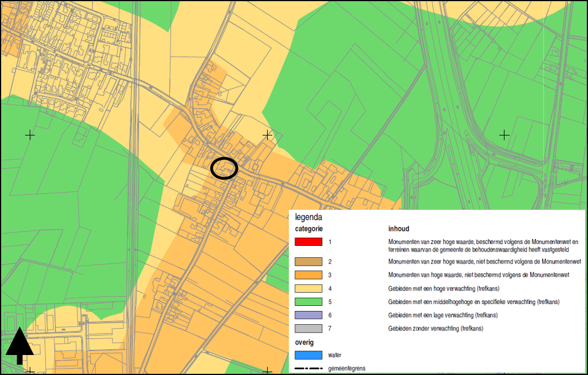Image resolution: width=588 pixels, height=375 pixels.
Task: Click the 'legenda' heading
Action: pyautogui.click(x=309, y=217)
